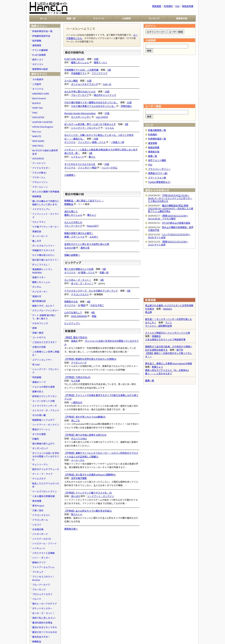Select the HUNTER×HUNTER category
The height and width of the screenshot is (644, 225).
tap(42, 122)
